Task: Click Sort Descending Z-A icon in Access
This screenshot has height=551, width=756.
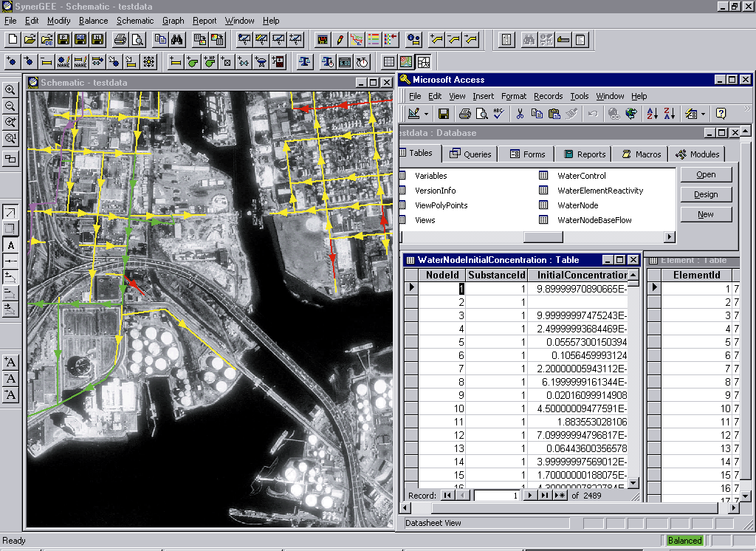Action: tap(669, 114)
